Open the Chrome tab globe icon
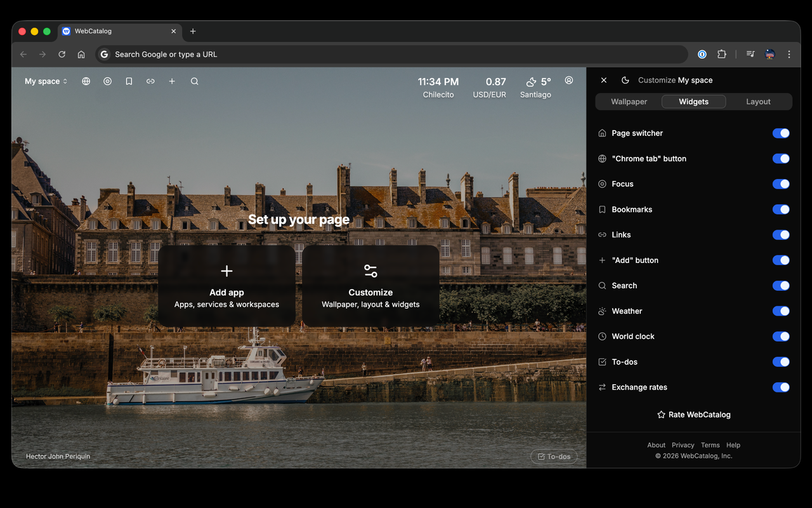812x508 pixels. coord(86,81)
